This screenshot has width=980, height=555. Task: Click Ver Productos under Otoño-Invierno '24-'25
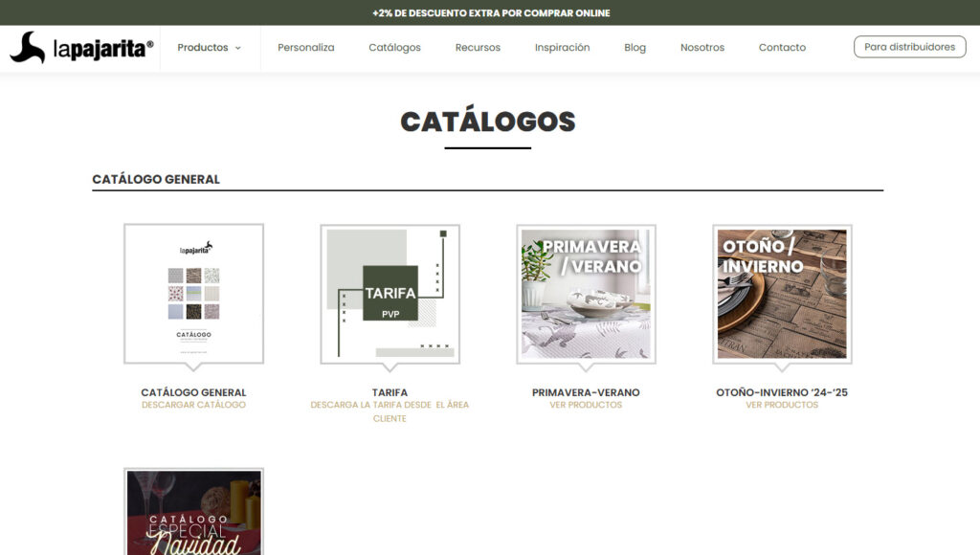782,405
